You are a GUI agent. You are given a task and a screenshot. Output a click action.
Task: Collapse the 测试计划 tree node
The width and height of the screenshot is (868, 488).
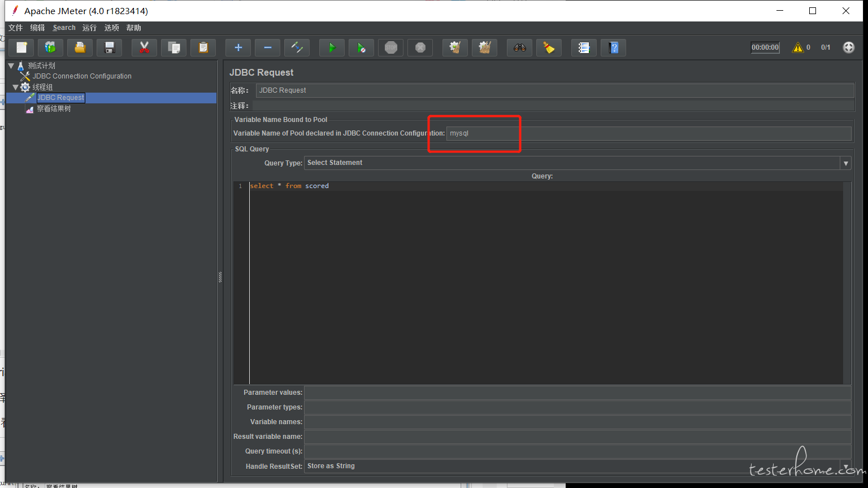[x=11, y=66]
